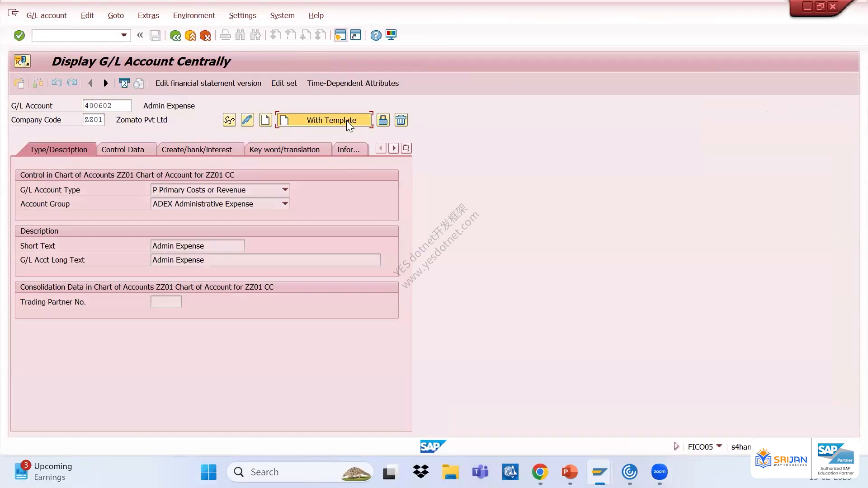Image resolution: width=868 pixels, height=488 pixels.
Task: Open Zoom from the taskbar
Action: pos(660,472)
